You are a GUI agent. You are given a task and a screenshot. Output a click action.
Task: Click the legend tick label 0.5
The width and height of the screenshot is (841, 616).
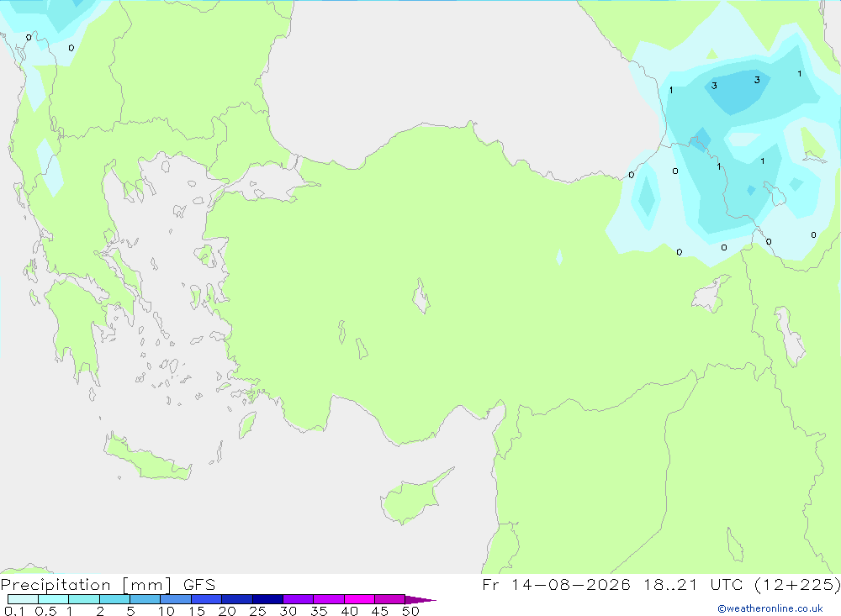point(45,611)
